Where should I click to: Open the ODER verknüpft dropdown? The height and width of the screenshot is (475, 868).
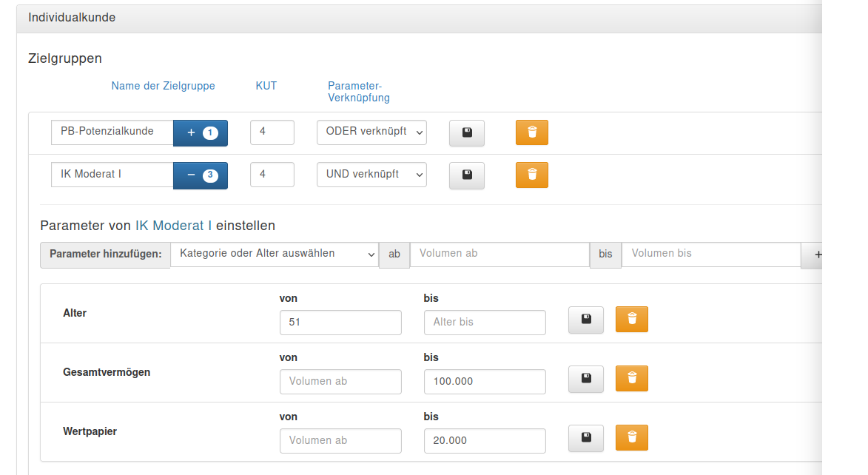tap(371, 132)
